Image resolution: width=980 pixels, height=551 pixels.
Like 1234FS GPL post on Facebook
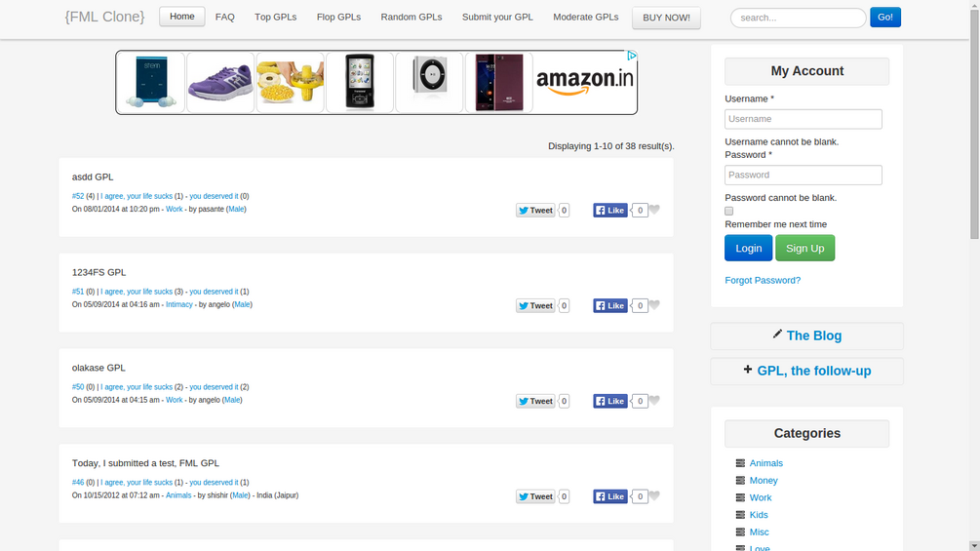coord(610,306)
